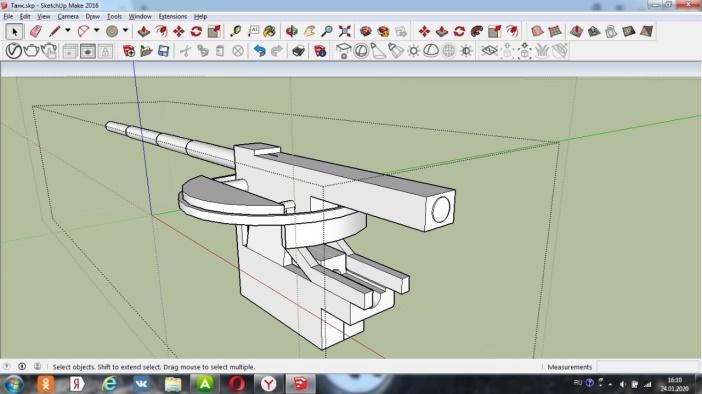Click the V-Ray teapot render icon
The width and height of the screenshot is (702, 394).
point(31,51)
